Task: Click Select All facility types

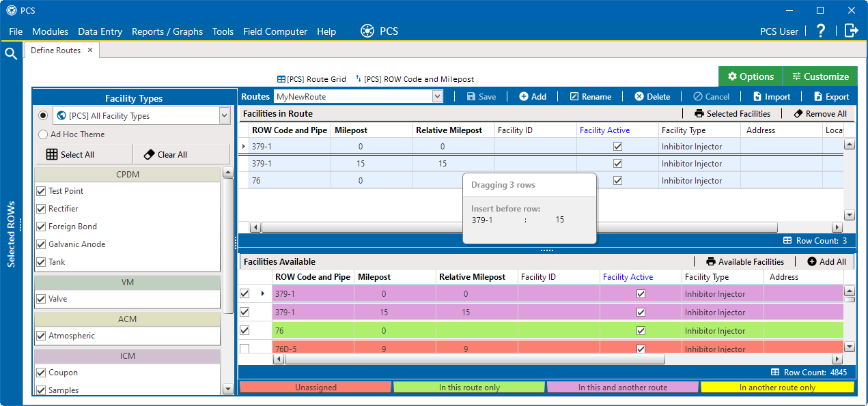Action: 70,154
